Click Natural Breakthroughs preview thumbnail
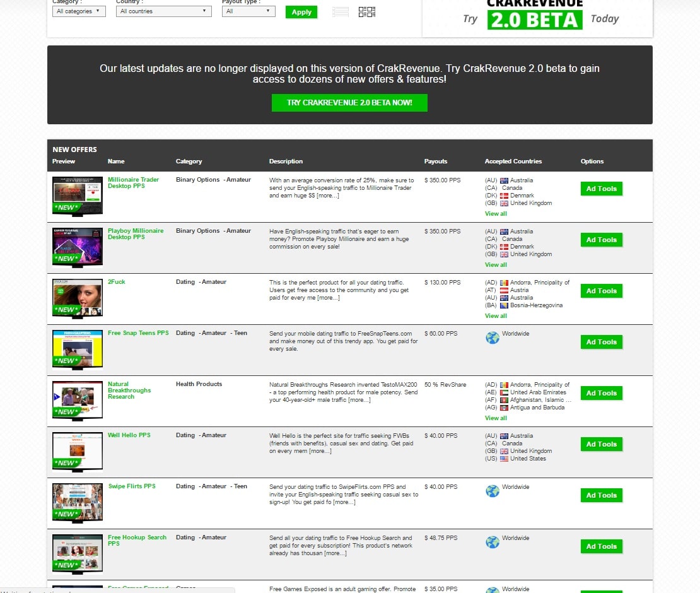Viewport: 700px width, 593px height. pos(77,401)
